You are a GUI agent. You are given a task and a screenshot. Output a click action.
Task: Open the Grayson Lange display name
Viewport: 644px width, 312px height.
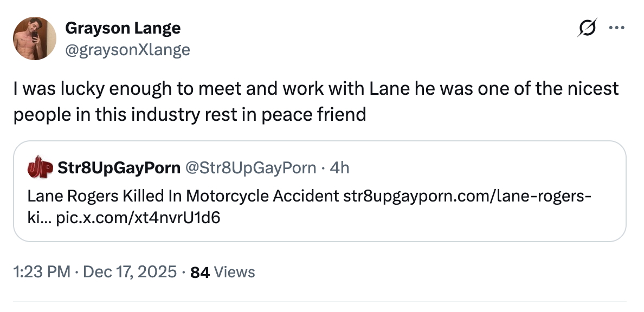[123, 28]
